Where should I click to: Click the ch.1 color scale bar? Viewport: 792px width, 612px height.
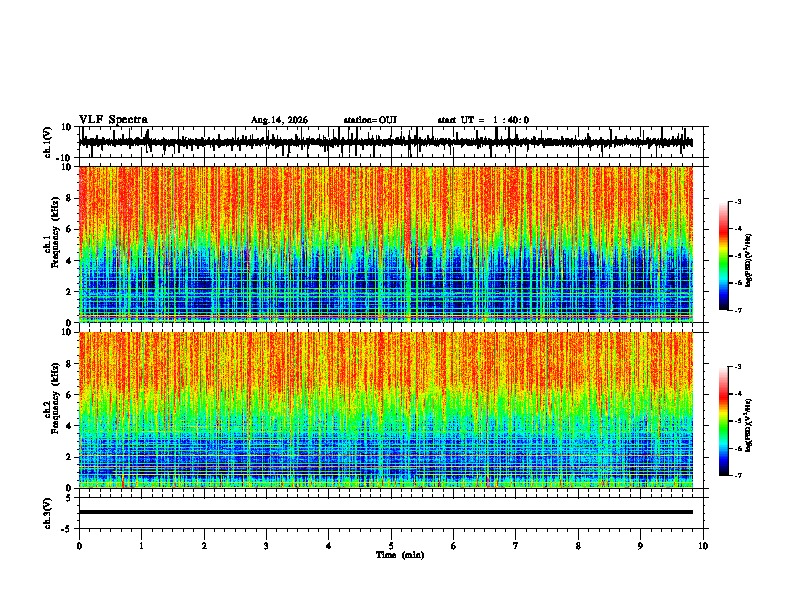(724, 256)
